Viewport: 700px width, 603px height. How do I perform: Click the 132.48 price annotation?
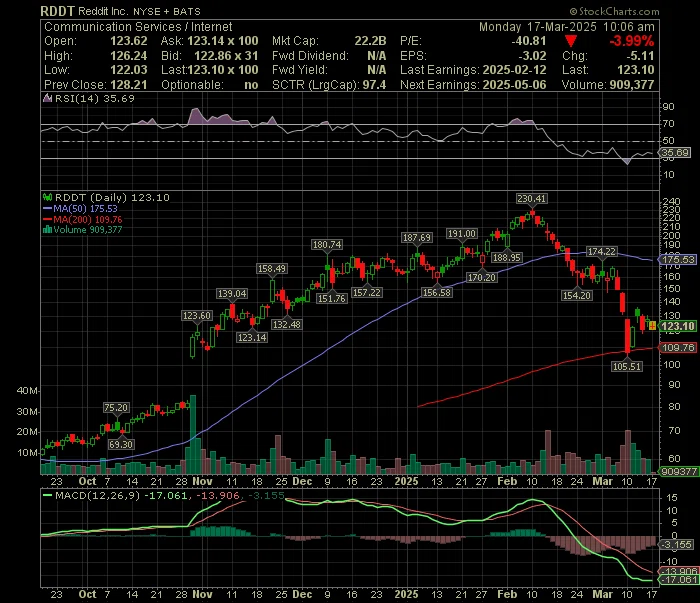pos(287,324)
